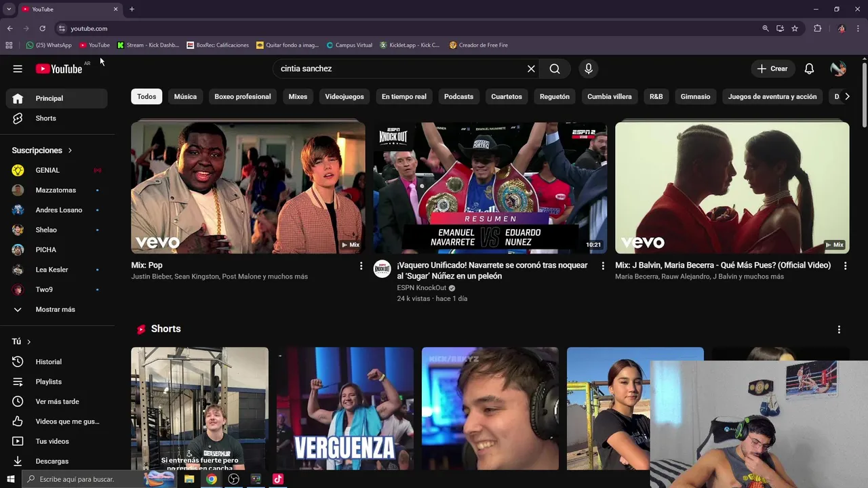Reload the page in Chrome
868x488 pixels.
point(42,28)
